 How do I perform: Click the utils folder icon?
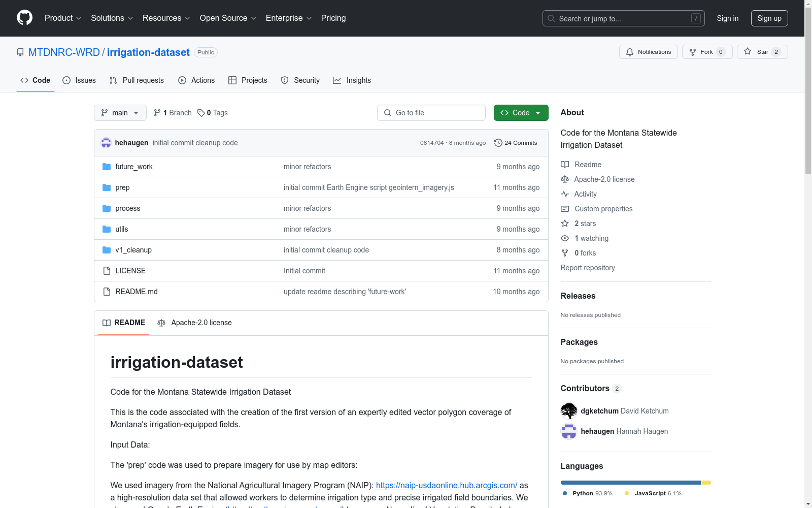[x=107, y=229]
